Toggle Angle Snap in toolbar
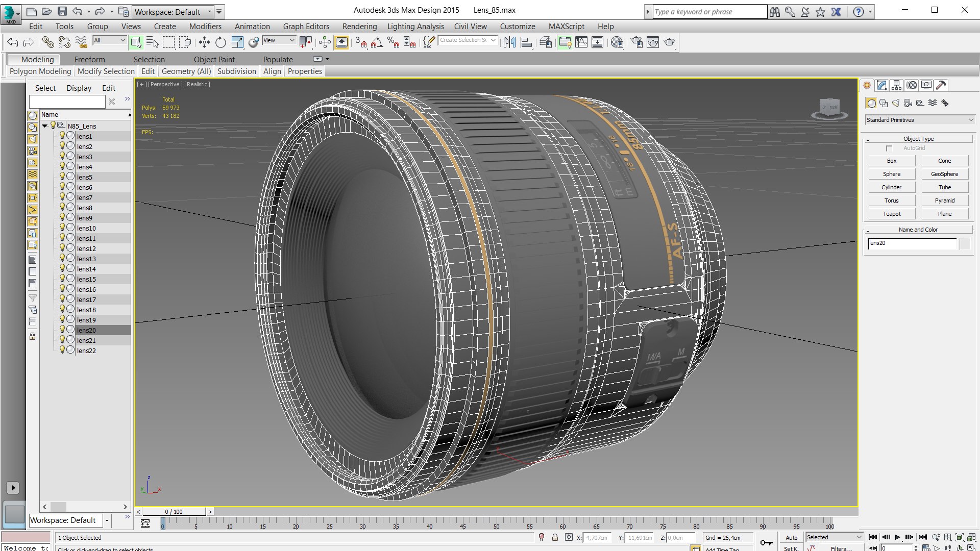980x551 pixels. click(x=377, y=42)
